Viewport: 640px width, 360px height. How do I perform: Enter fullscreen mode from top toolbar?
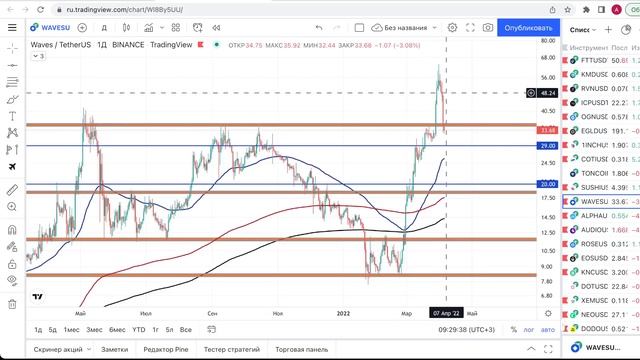470,27
